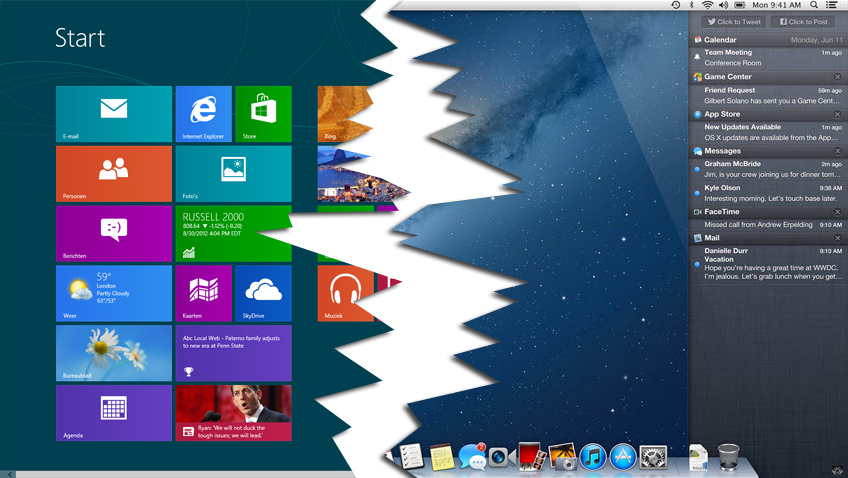848x478 pixels.
Task: Open System Preferences in the dock
Action: [653, 458]
